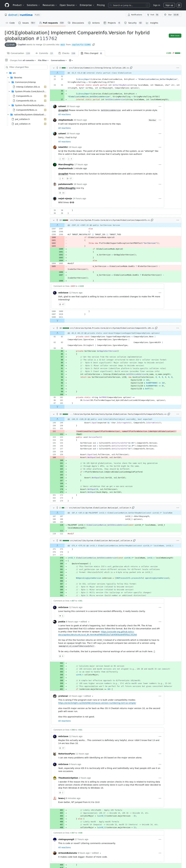Open the diff settings gear dropdown

(71, 61)
